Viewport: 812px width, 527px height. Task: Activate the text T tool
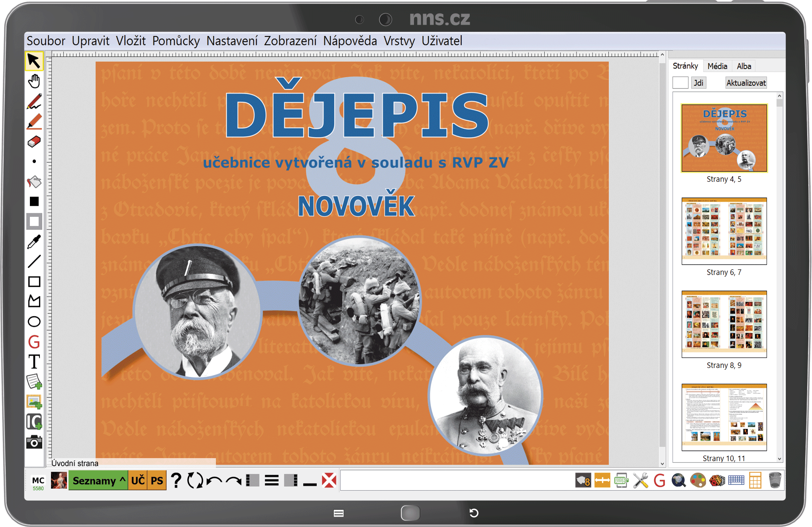pyautogui.click(x=34, y=362)
